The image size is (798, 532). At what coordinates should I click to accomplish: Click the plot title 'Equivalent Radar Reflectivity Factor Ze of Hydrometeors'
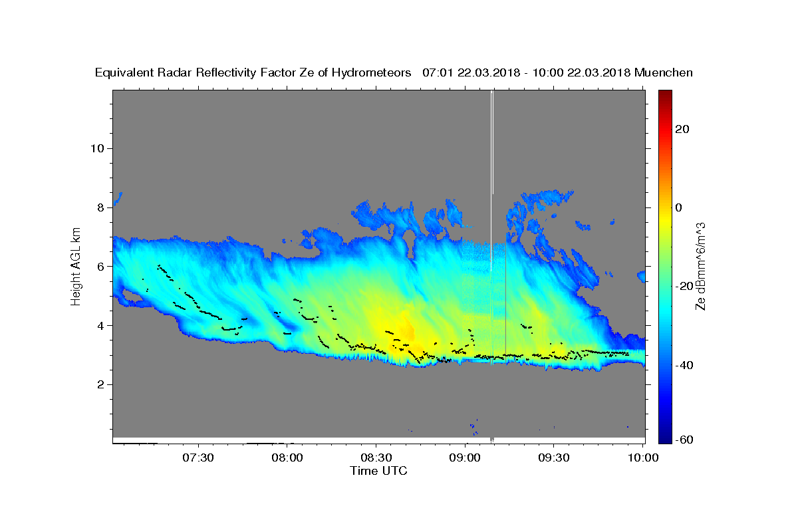pyautogui.click(x=253, y=72)
